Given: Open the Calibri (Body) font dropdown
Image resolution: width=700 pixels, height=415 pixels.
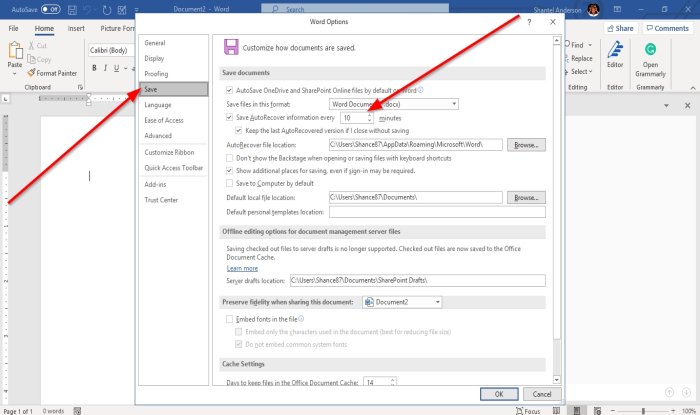Looking at the screenshot, I should tap(111, 50).
